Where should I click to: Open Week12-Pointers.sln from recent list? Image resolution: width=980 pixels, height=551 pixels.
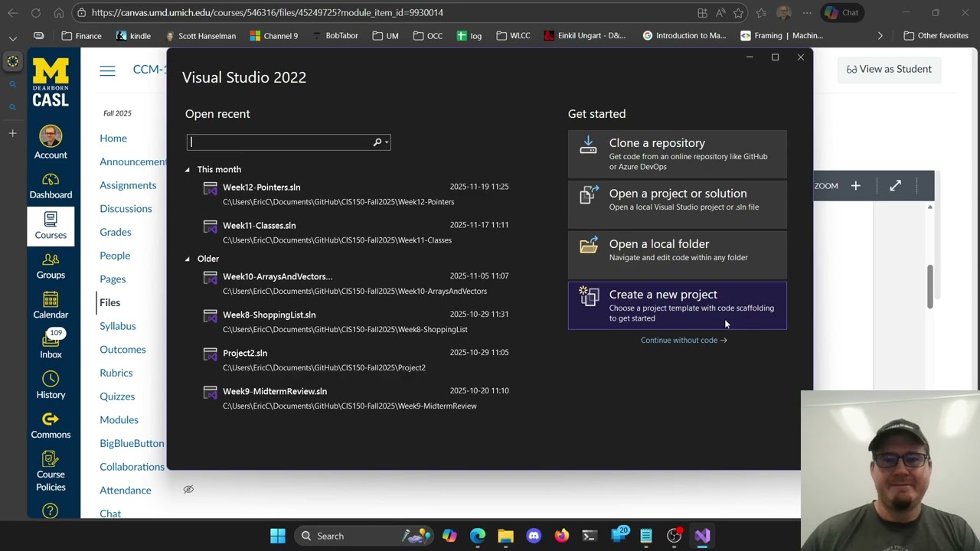[x=356, y=194]
